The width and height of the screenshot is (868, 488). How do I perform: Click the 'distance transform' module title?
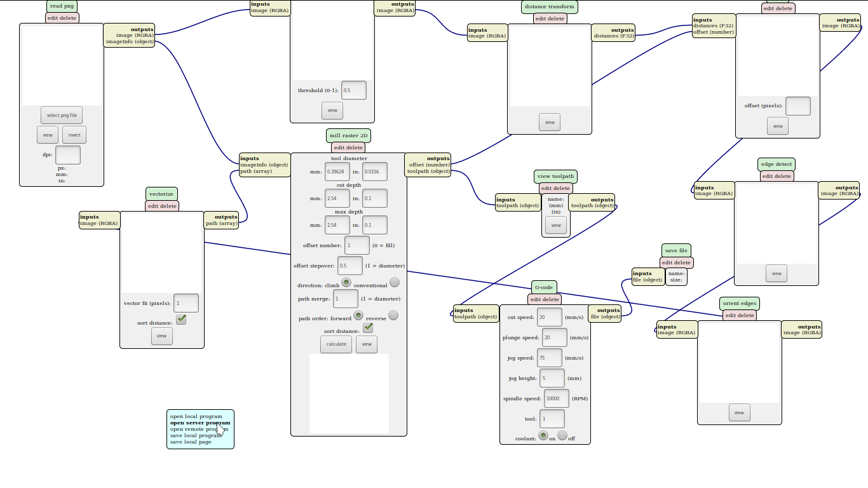click(x=550, y=7)
